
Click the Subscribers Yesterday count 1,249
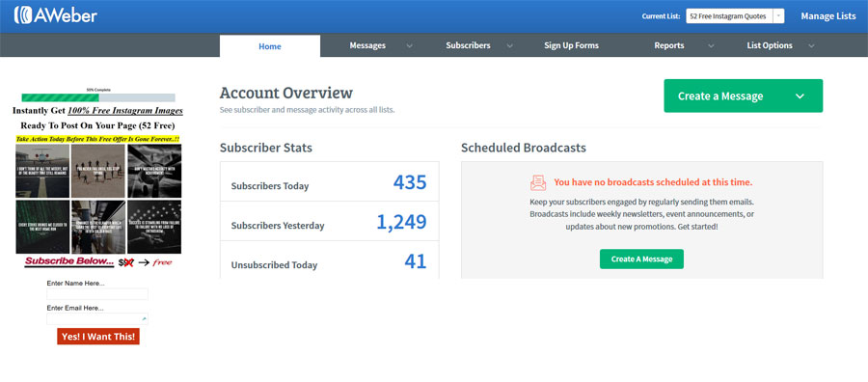(402, 222)
